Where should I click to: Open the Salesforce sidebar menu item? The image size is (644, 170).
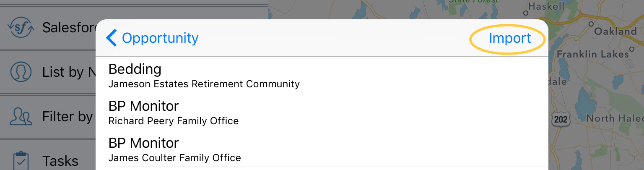[134, 28]
